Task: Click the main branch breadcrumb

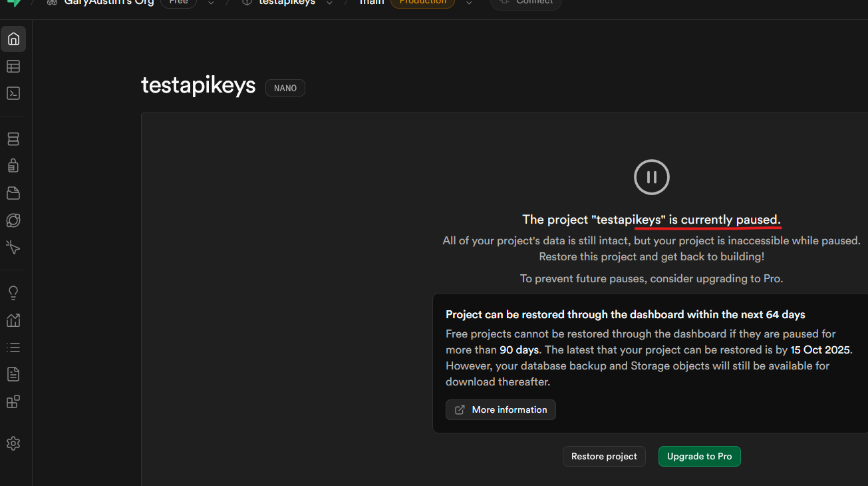Action: 372,3
